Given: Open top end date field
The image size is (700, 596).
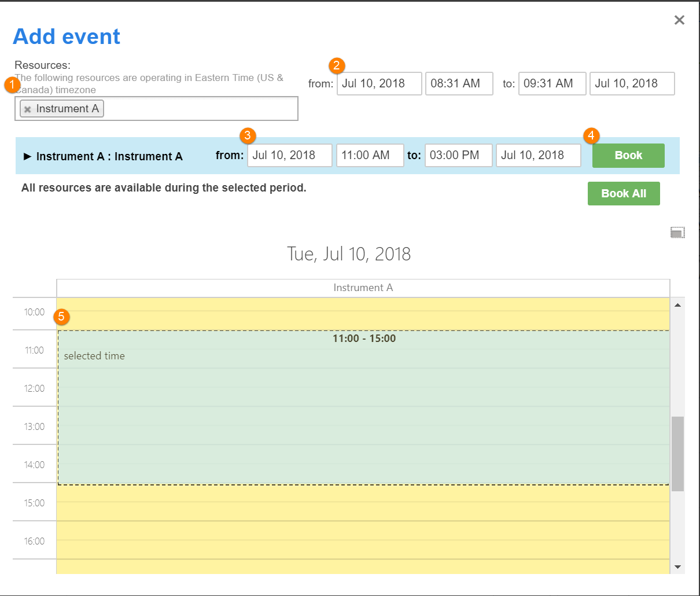Looking at the screenshot, I should pos(632,83).
